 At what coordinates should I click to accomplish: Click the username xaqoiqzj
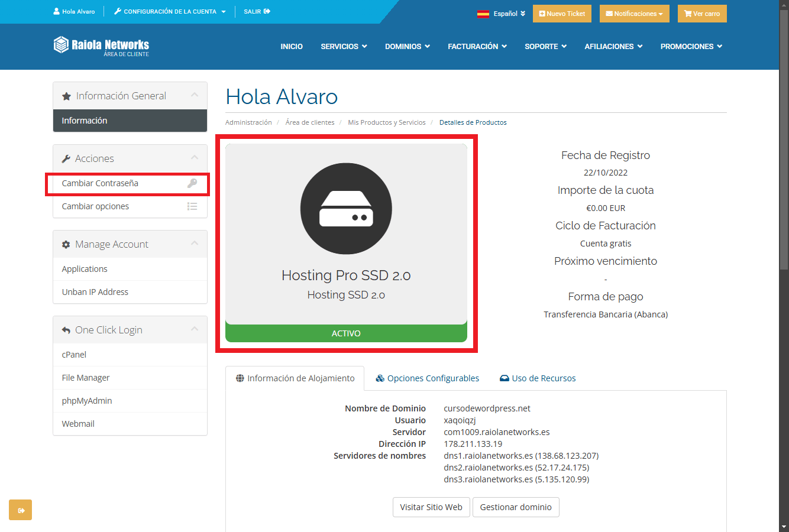tap(460, 420)
